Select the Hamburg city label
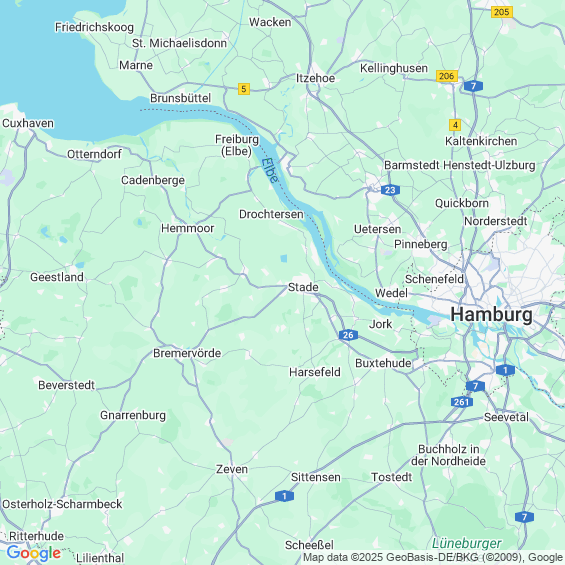 click(x=491, y=314)
